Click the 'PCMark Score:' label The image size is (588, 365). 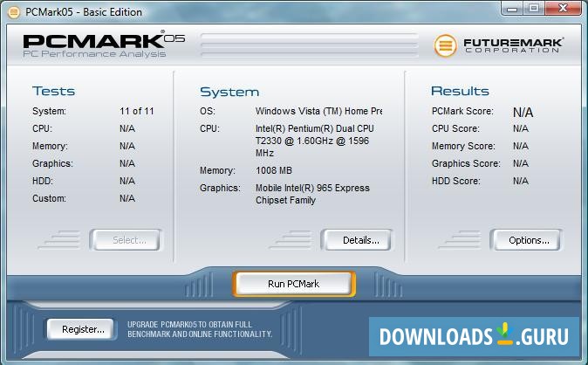(462, 111)
